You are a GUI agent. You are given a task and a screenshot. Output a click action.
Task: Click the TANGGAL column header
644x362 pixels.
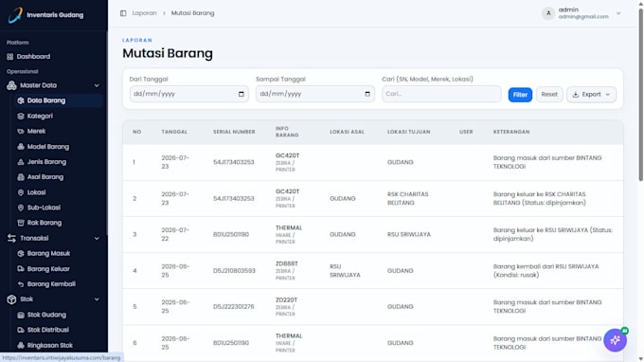(174, 132)
